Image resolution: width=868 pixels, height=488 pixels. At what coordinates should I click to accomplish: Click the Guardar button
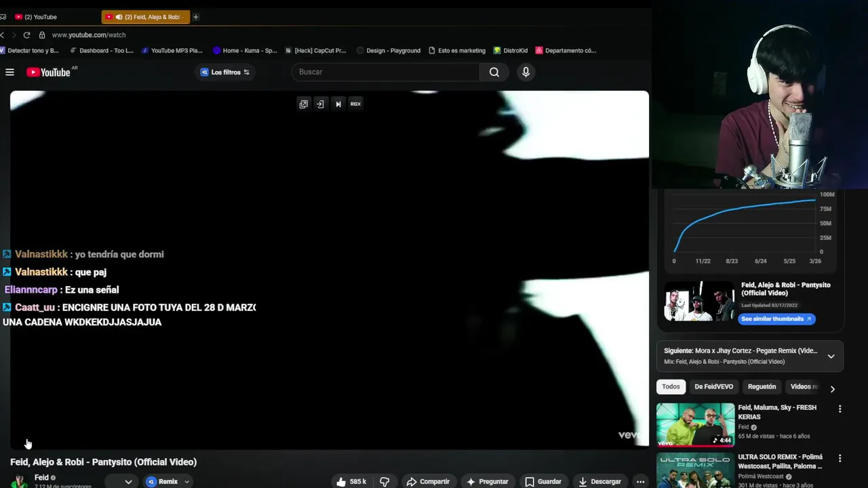543,481
